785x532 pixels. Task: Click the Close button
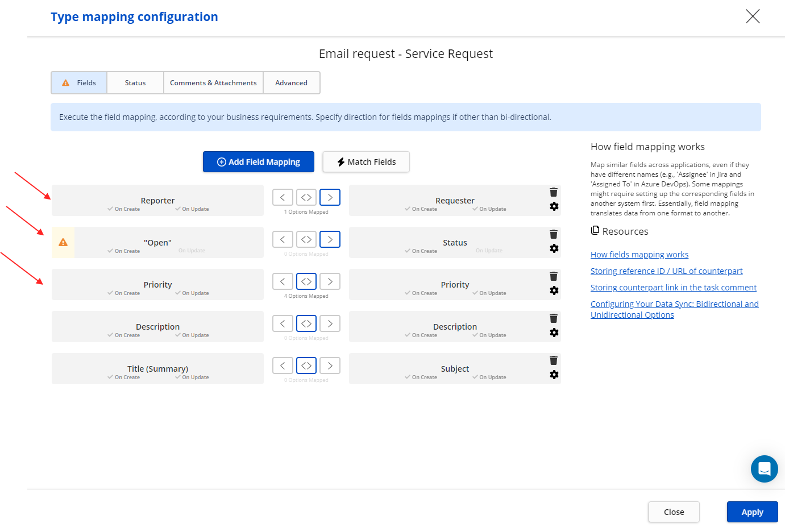674,512
